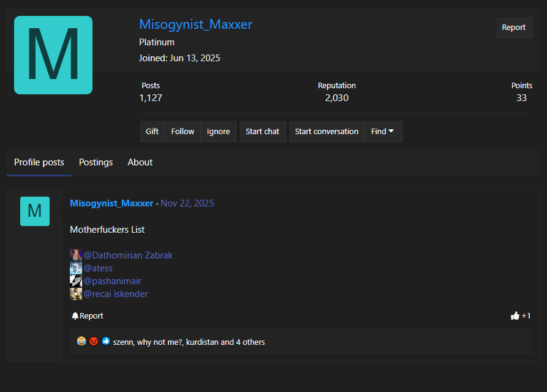This screenshot has width=547, height=392.
Task: Click the Start conversation button
Action: point(326,132)
